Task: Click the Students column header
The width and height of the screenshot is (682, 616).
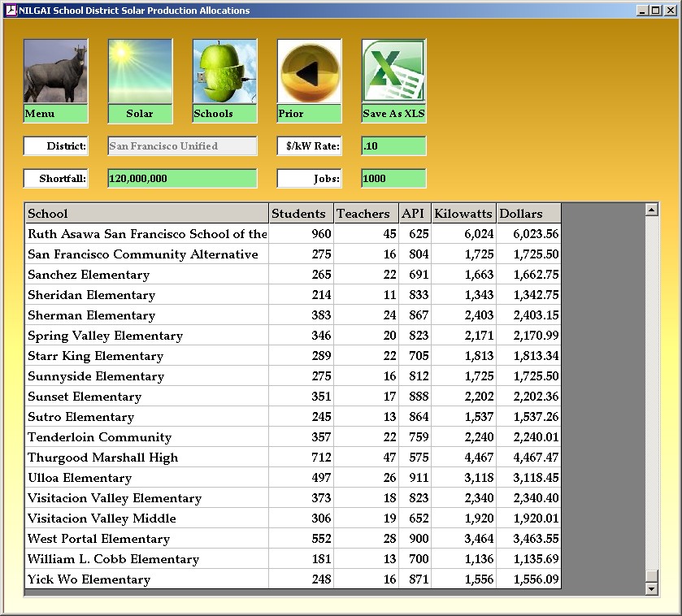Action: tap(301, 214)
